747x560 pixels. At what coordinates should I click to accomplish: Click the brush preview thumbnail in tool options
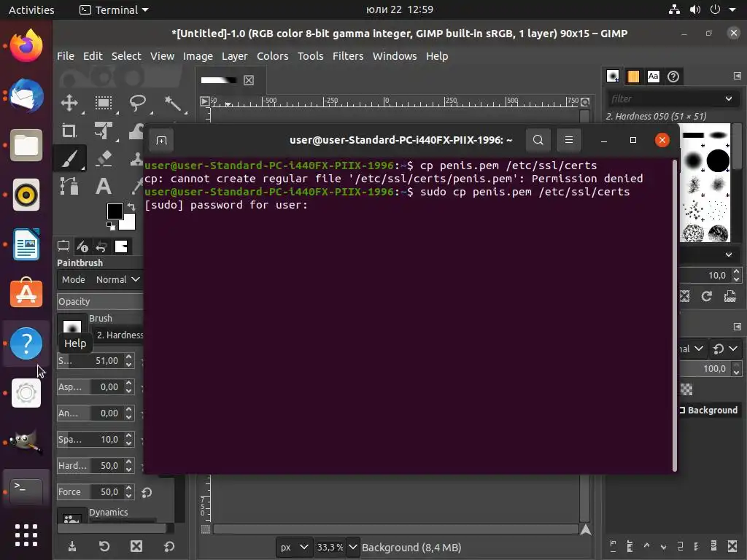click(x=72, y=326)
